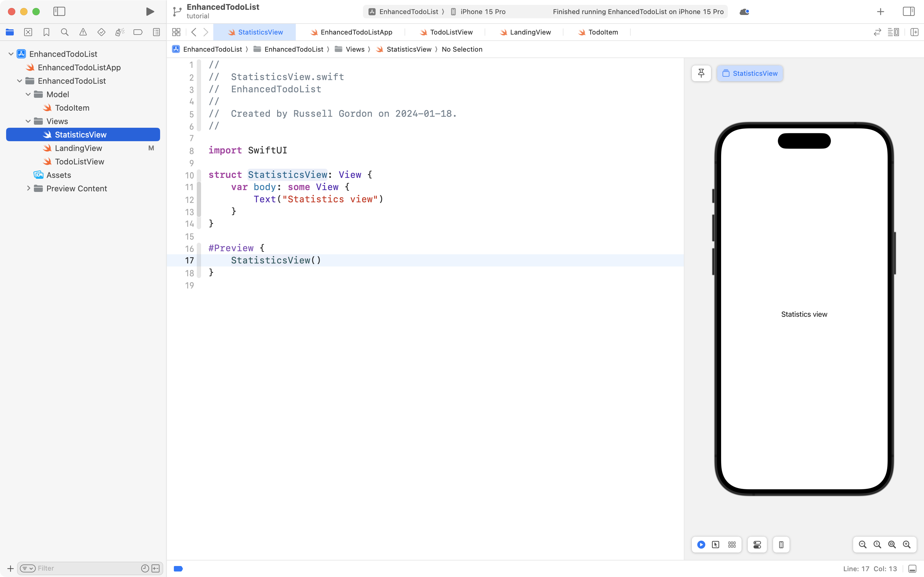Pin the StatisticsView preview
This screenshot has width=924, height=577.
[701, 73]
